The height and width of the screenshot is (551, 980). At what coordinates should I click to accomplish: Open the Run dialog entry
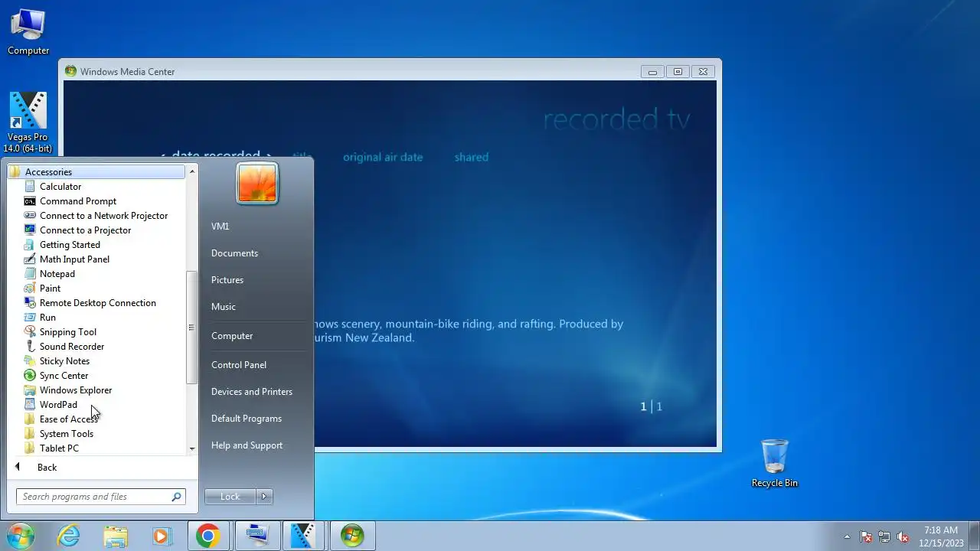coord(47,318)
